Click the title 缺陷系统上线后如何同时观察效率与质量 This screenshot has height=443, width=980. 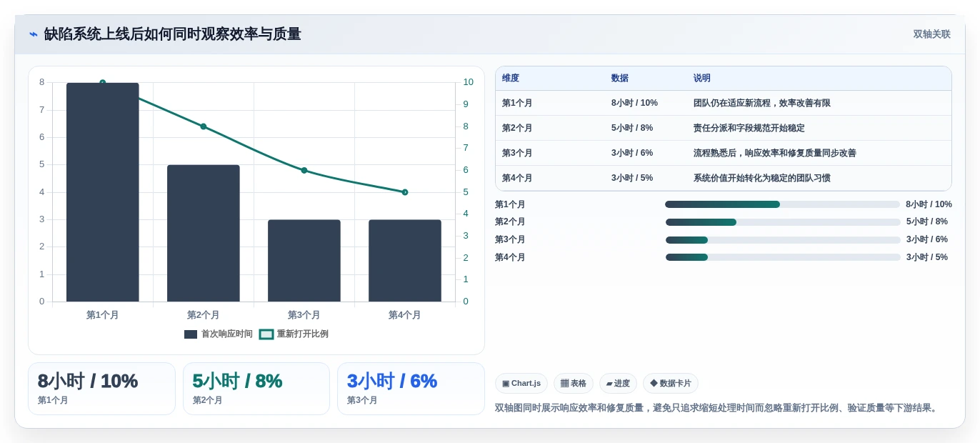pos(173,34)
